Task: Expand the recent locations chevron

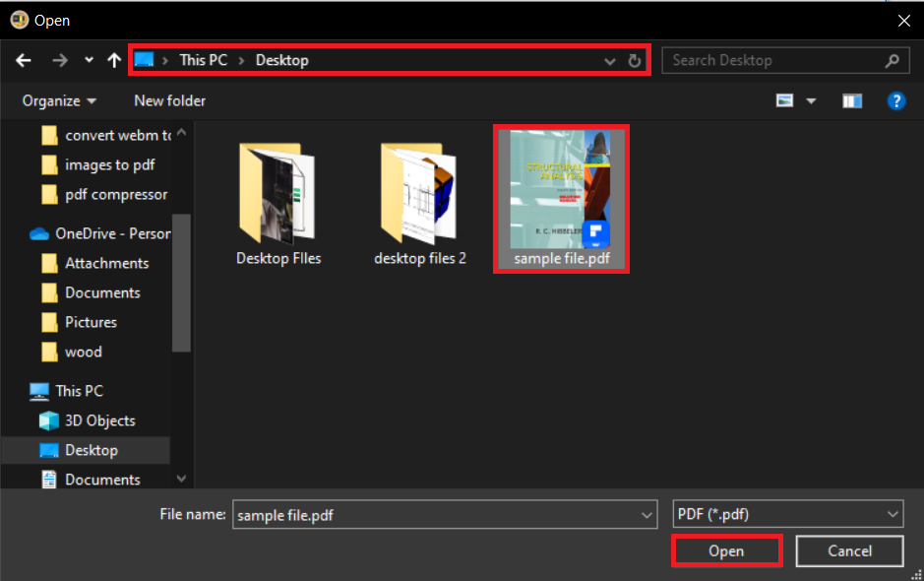Action: 89,60
